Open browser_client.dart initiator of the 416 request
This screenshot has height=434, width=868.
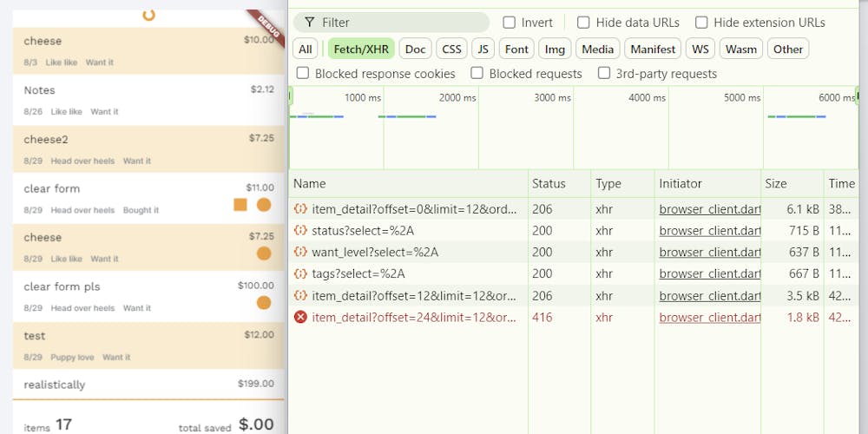(x=709, y=318)
